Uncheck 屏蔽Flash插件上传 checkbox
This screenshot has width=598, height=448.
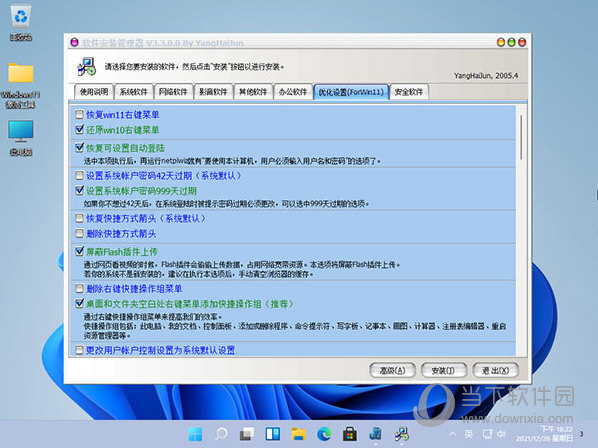(x=79, y=251)
